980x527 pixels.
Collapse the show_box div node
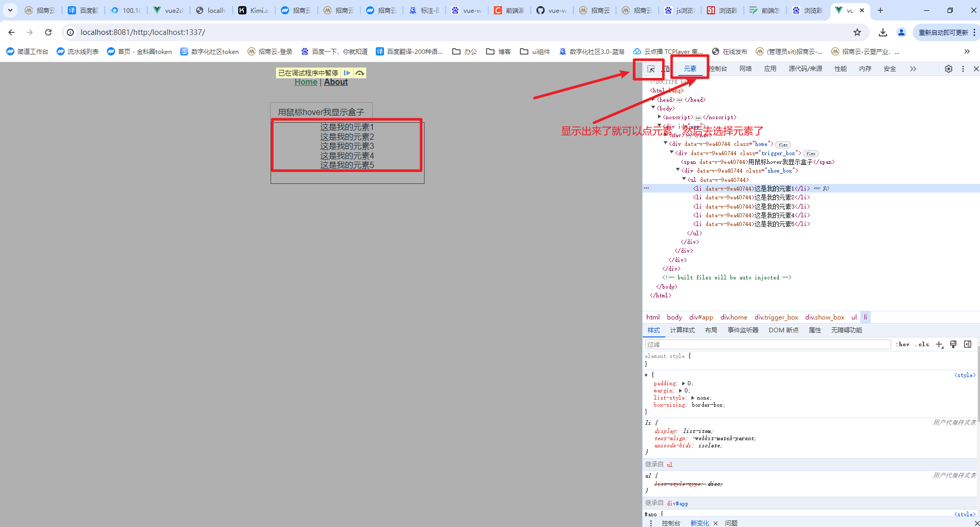pyautogui.click(x=678, y=170)
